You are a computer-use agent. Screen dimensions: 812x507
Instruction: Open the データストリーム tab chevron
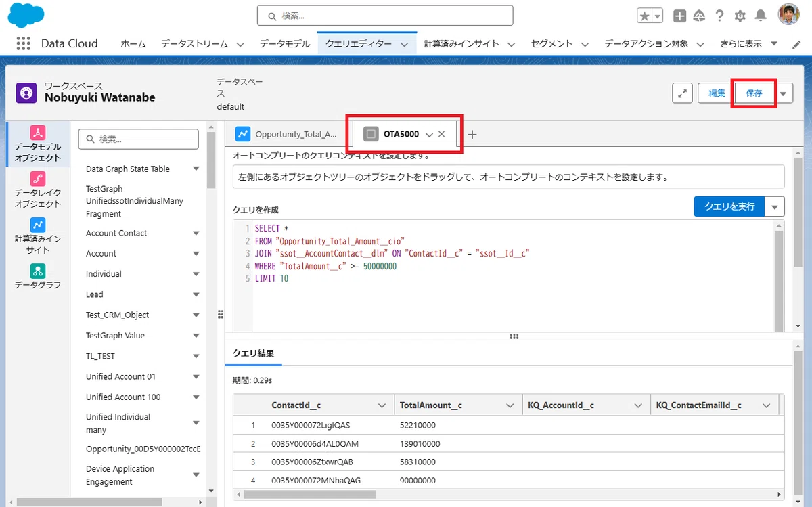point(240,44)
